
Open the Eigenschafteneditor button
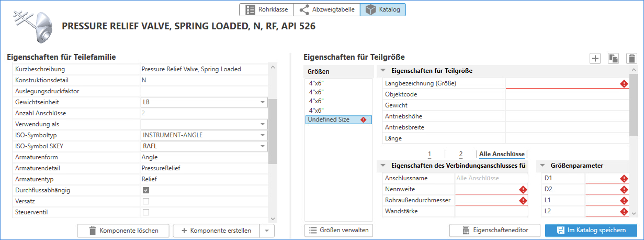pos(495,230)
